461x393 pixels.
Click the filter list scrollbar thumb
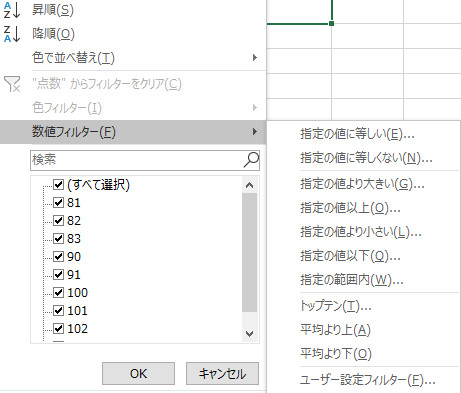(249, 253)
